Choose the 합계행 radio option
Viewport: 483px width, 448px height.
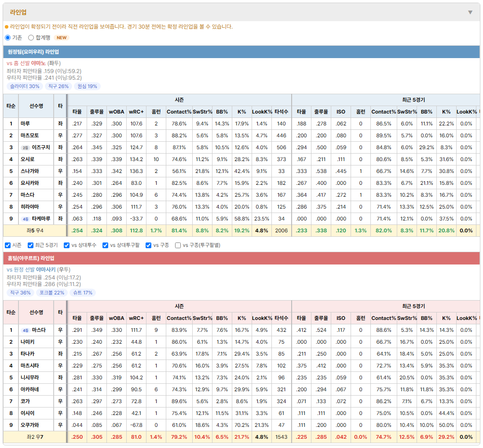click(31, 37)
